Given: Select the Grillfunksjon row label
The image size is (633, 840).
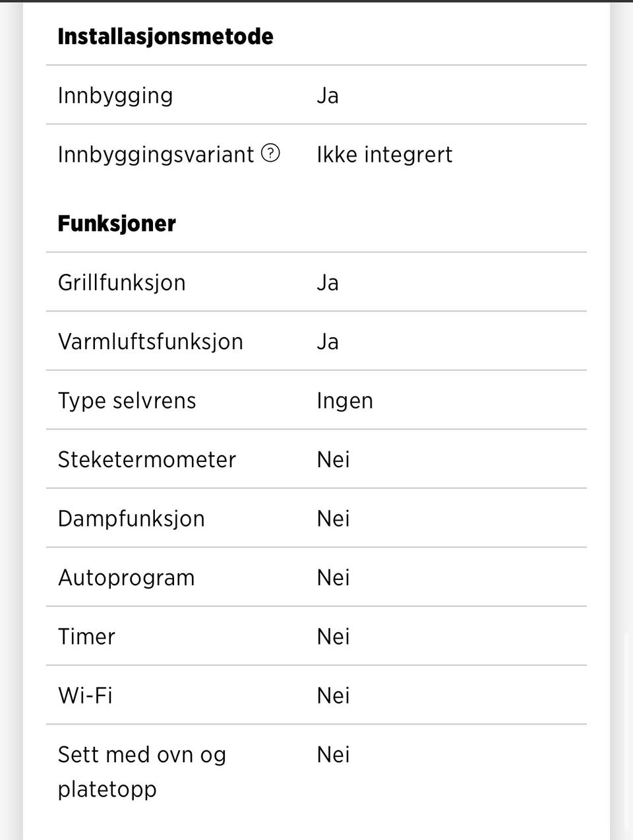Looking at the screenshot, I should pos(122,282).
